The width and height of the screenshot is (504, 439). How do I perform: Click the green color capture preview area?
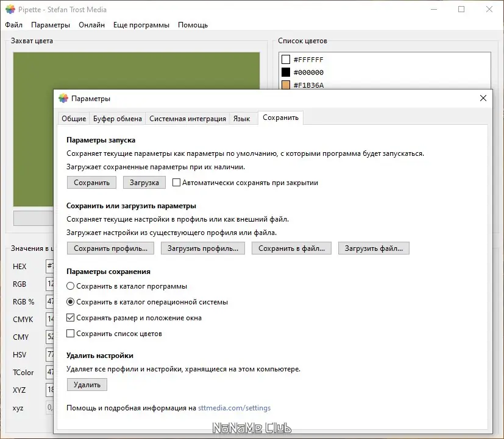pos(137,71)
